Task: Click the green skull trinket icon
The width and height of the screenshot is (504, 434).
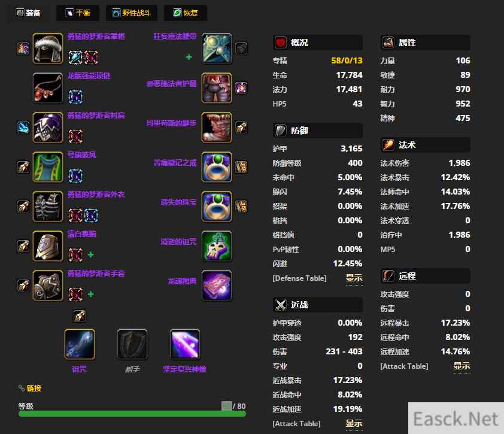Action: point(217,246)
